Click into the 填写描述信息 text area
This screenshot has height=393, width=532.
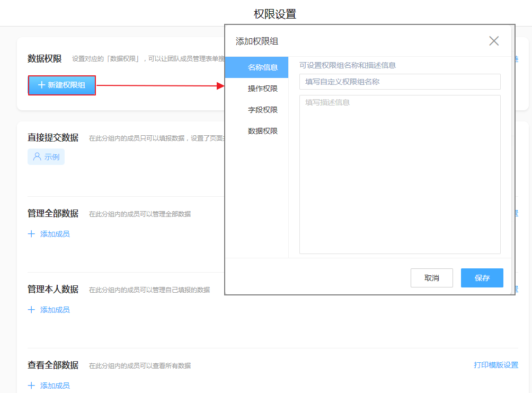pyautogui.click(x=400, y=174)
